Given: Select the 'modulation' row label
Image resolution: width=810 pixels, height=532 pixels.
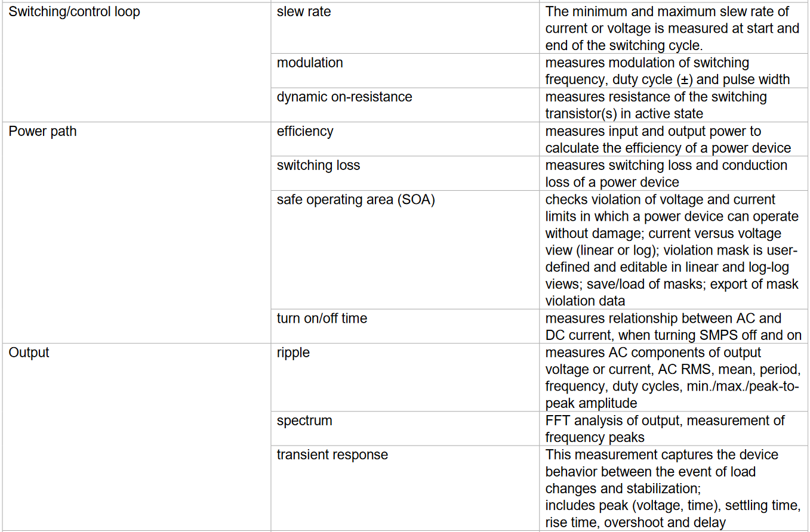Looking at the screenshot, I should (x=310, y=63).
